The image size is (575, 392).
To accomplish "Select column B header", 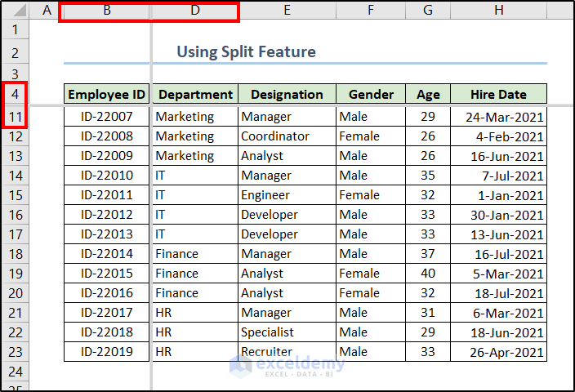I will tap(106, 11).
